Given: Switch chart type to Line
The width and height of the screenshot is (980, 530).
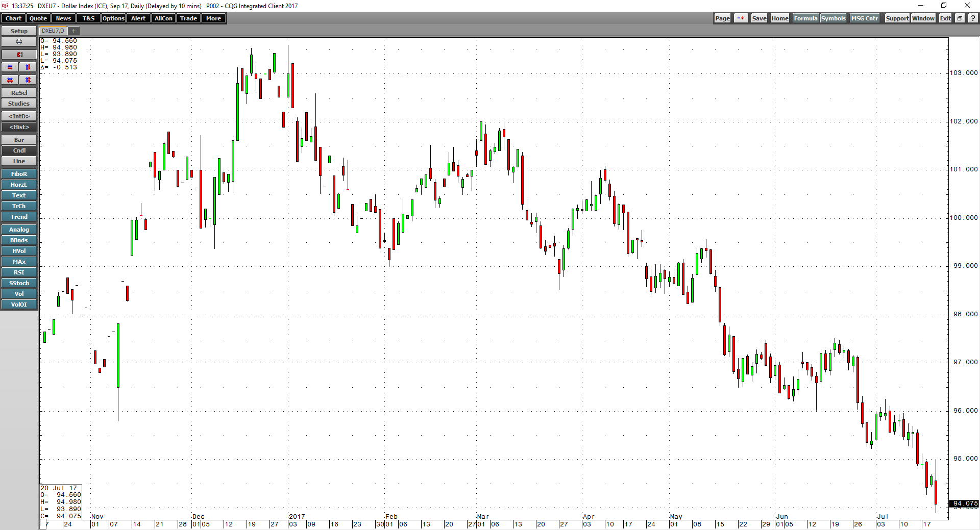Looking at the screenshot, I should pyautogui.click(x=19, y=161).
